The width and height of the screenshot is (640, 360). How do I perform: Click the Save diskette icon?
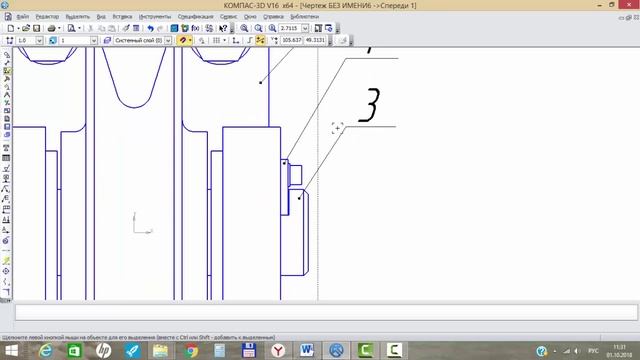36,28
